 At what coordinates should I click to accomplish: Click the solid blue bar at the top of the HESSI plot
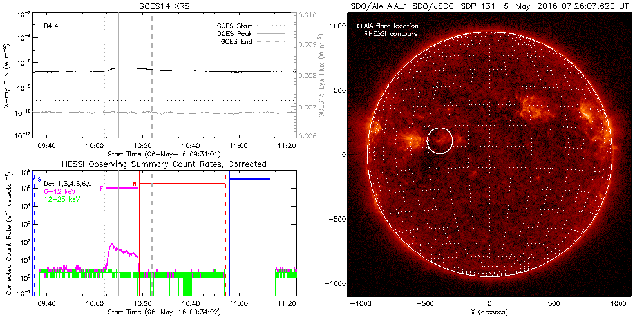(x=250, y=178)
